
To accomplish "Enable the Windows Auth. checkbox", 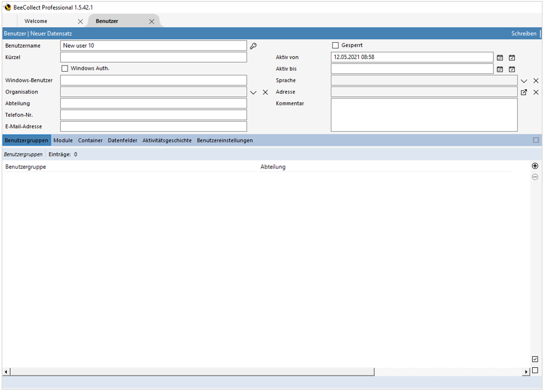I will (65, 69).
